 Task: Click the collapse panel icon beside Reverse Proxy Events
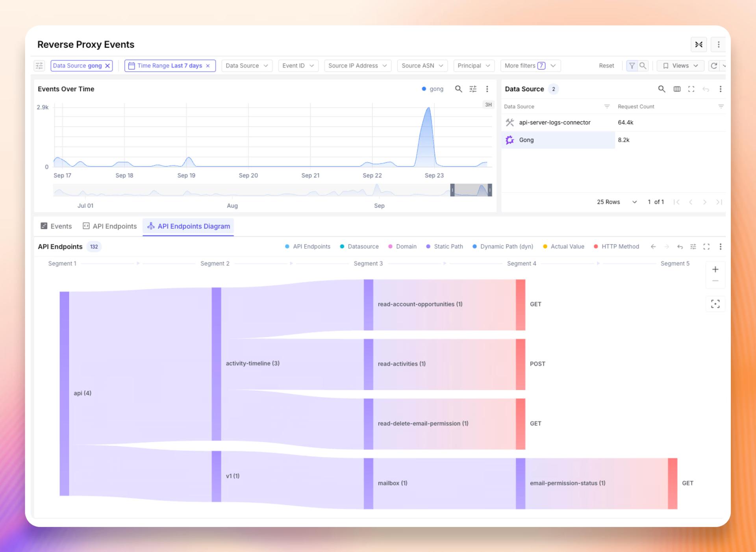pyautogui.click(x=699, y=44)
